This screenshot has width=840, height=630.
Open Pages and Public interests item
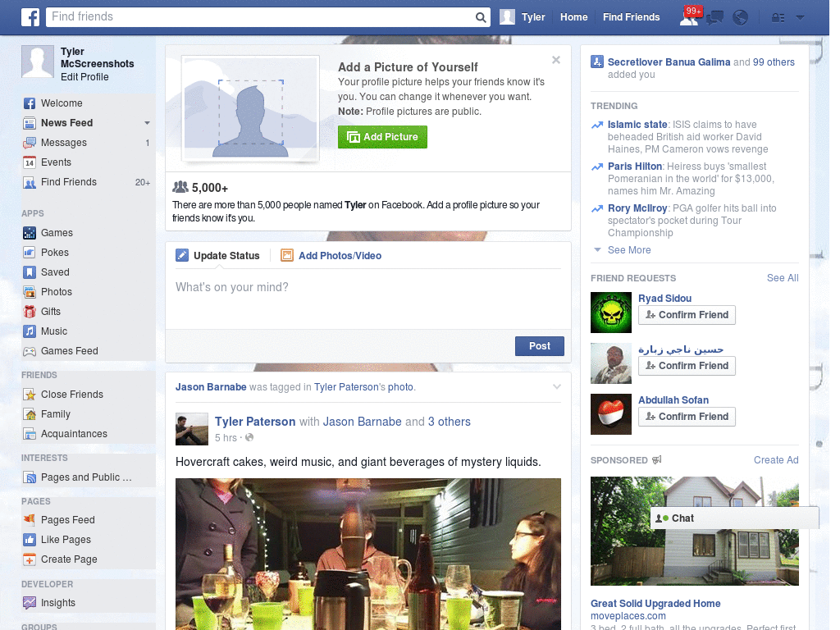[x=89, y=477]
